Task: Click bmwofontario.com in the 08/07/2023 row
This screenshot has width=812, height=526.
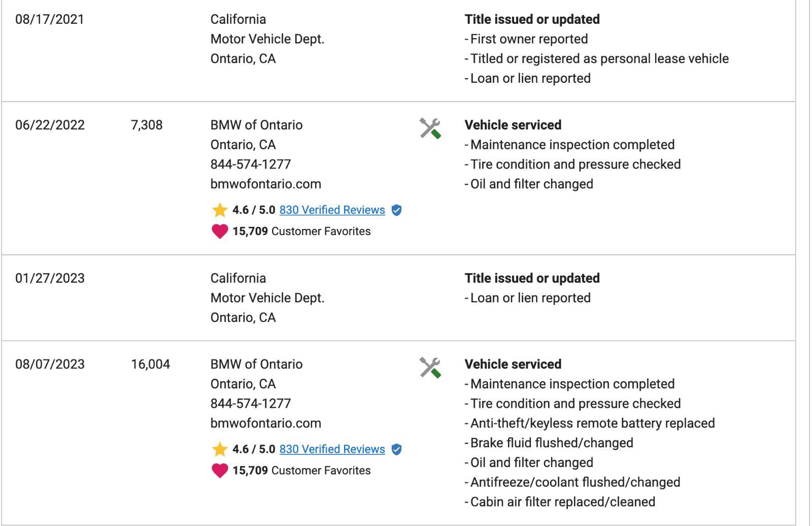Action: (x=265, y=423)
